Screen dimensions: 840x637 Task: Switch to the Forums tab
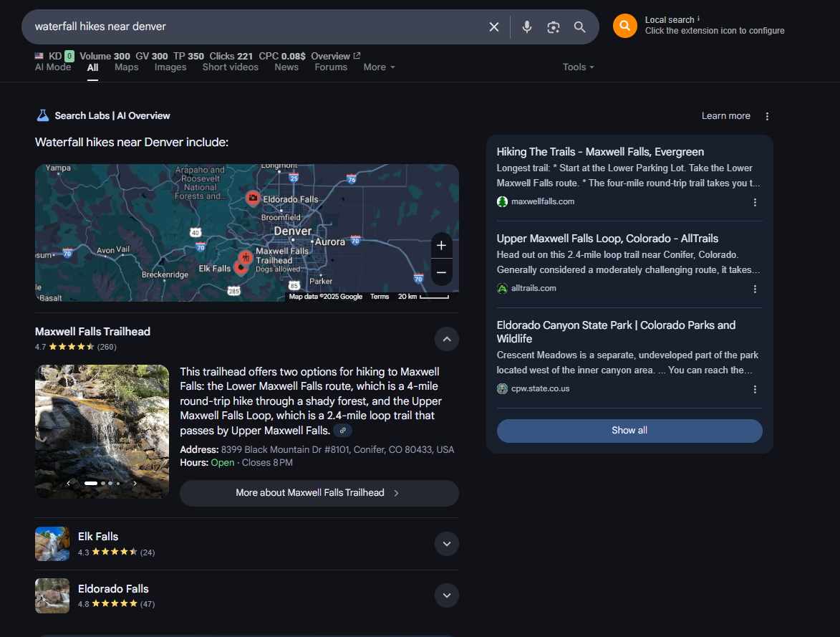pos(331,67)
